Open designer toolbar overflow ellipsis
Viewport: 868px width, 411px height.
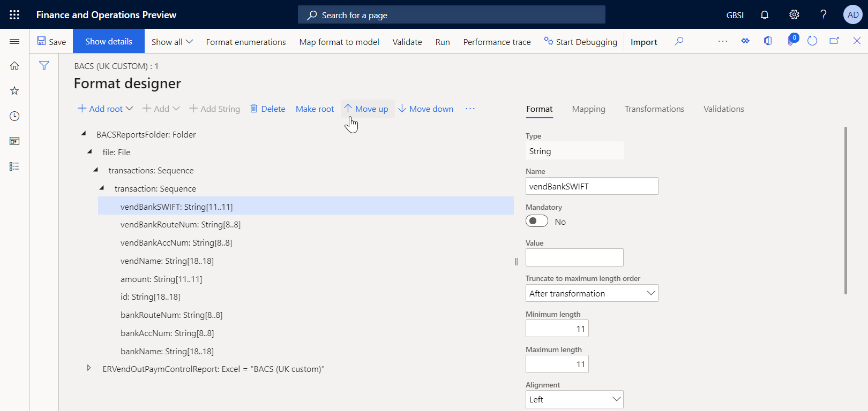(x=470, y=109)
